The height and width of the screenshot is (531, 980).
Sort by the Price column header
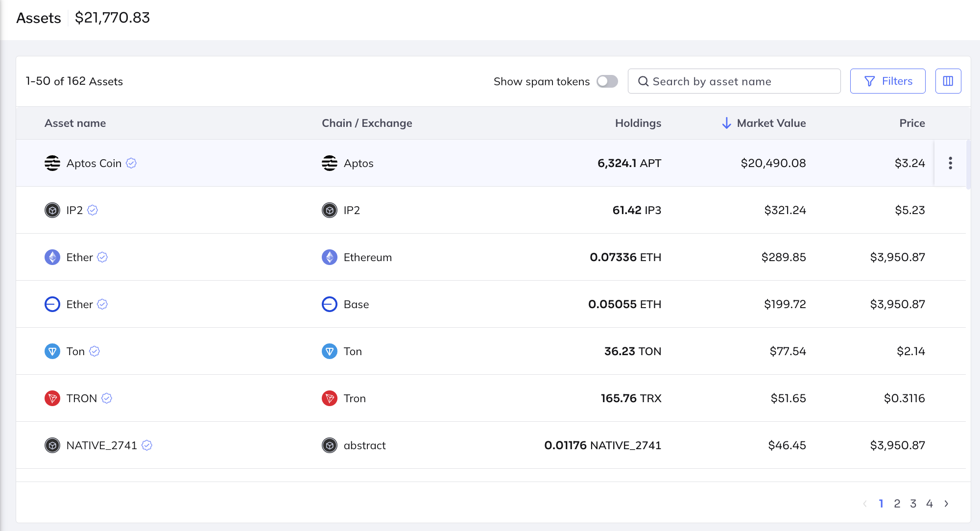tap(912, 123)
